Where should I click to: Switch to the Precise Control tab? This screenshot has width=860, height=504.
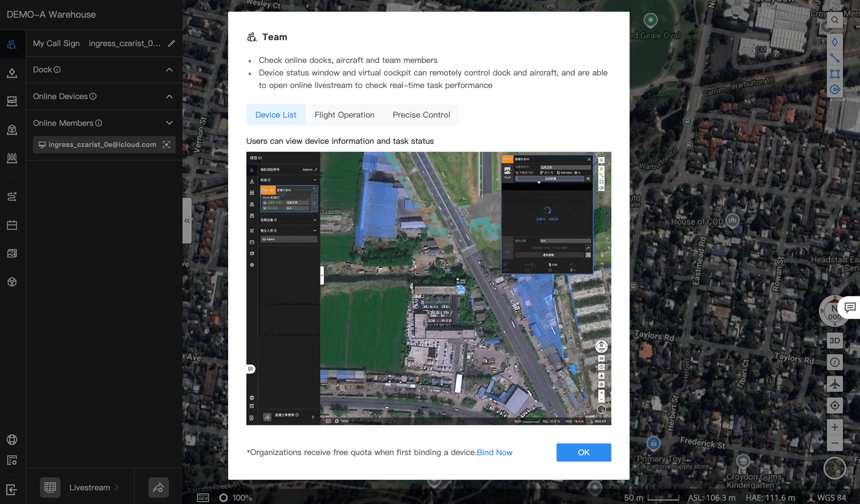pos(421,115)
